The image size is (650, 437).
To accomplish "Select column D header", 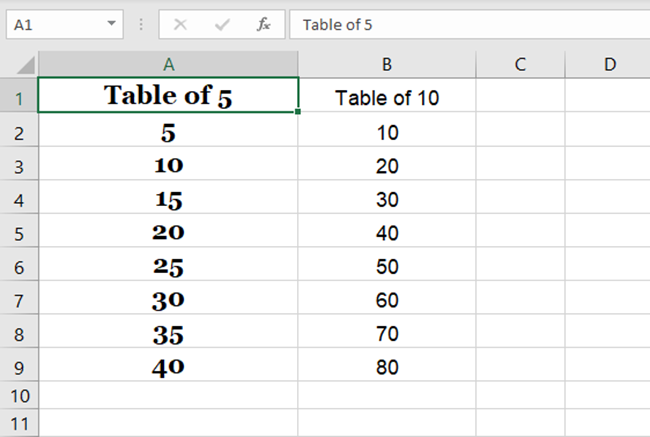I will click(x=609, y=64).
